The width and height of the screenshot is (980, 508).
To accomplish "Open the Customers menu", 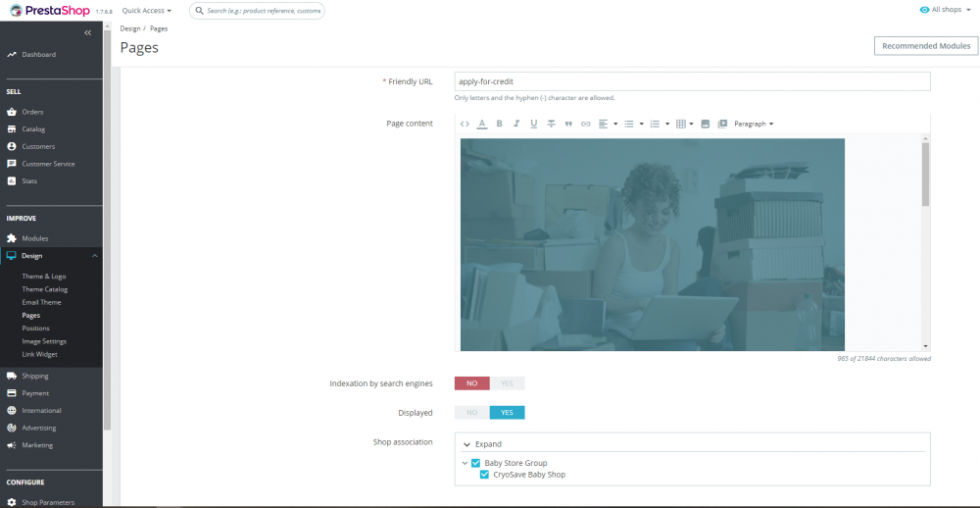I will point(38,146).
